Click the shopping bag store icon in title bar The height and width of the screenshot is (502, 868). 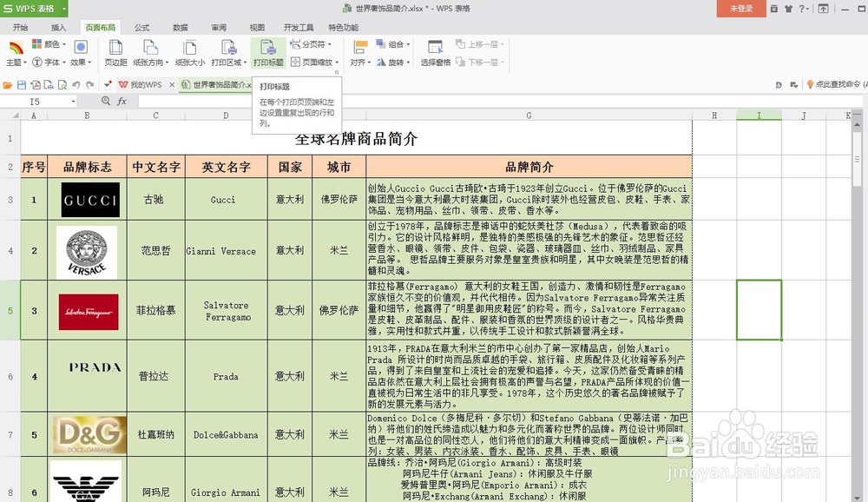[774, 9]
